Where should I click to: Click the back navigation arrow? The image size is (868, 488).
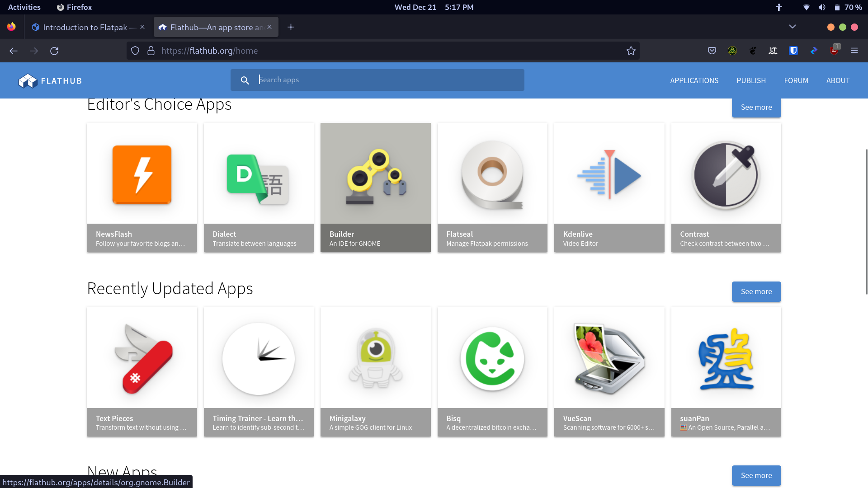13,51
